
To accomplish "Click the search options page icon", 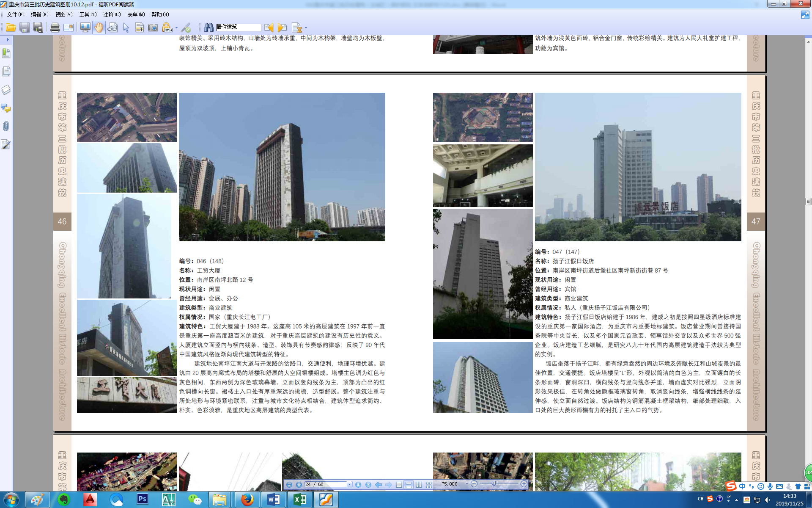I will [x=297, y=28].
